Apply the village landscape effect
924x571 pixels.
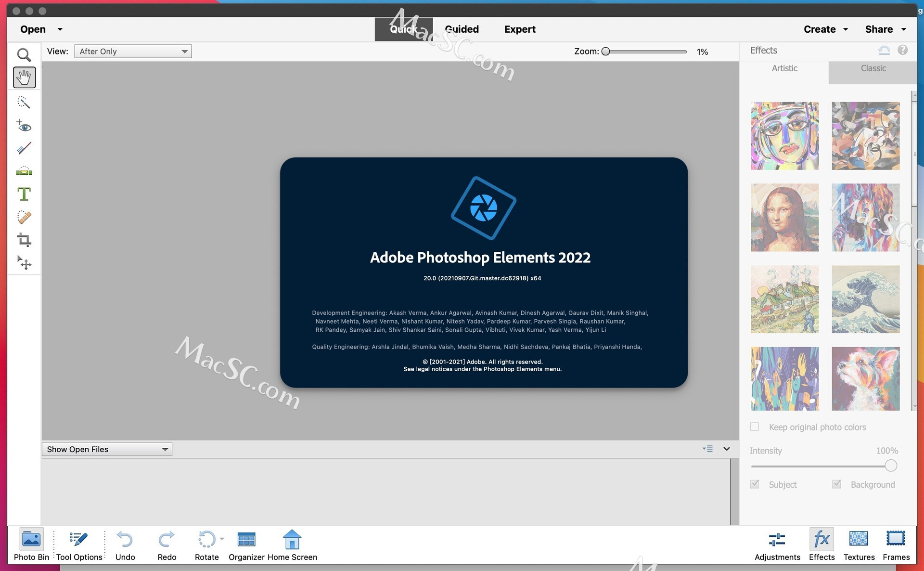(784, 299)
